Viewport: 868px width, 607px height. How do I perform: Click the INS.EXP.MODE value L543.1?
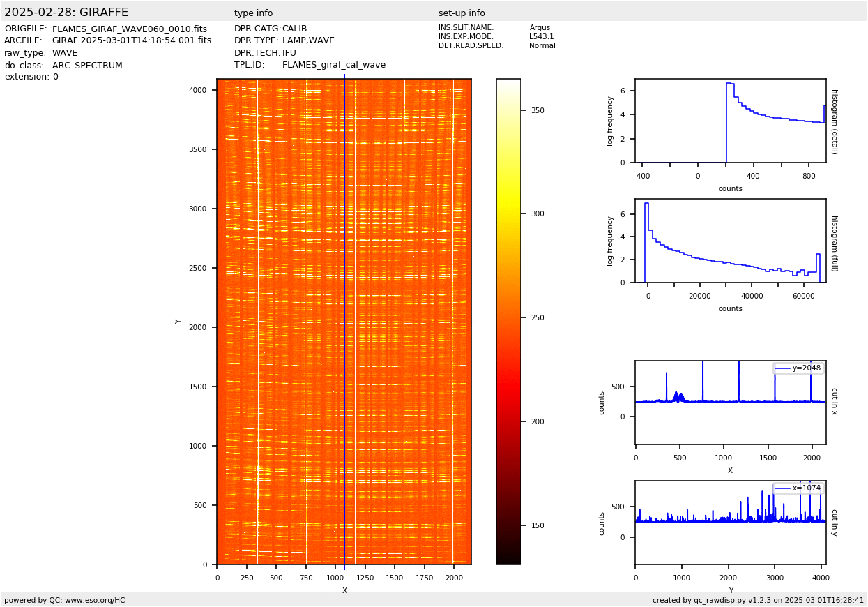coord(542,37)
